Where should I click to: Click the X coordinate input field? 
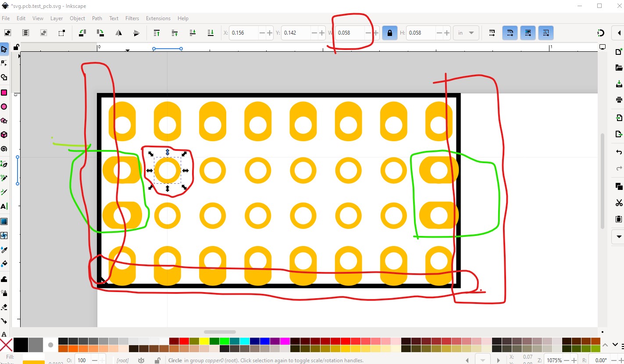pos(244,33)
